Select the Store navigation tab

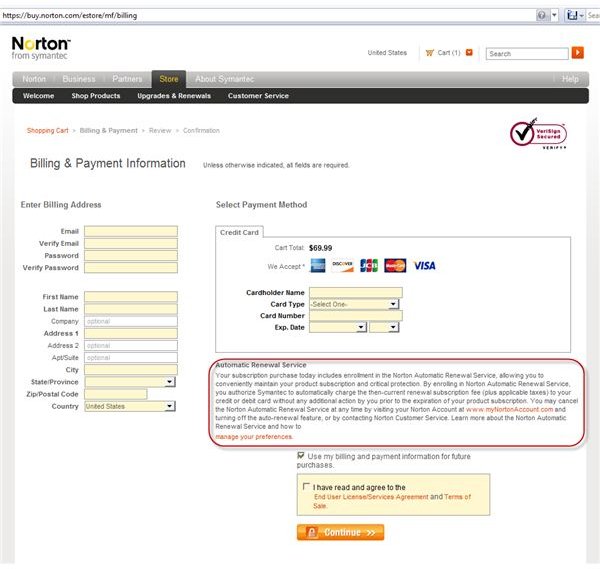[169, 79]
